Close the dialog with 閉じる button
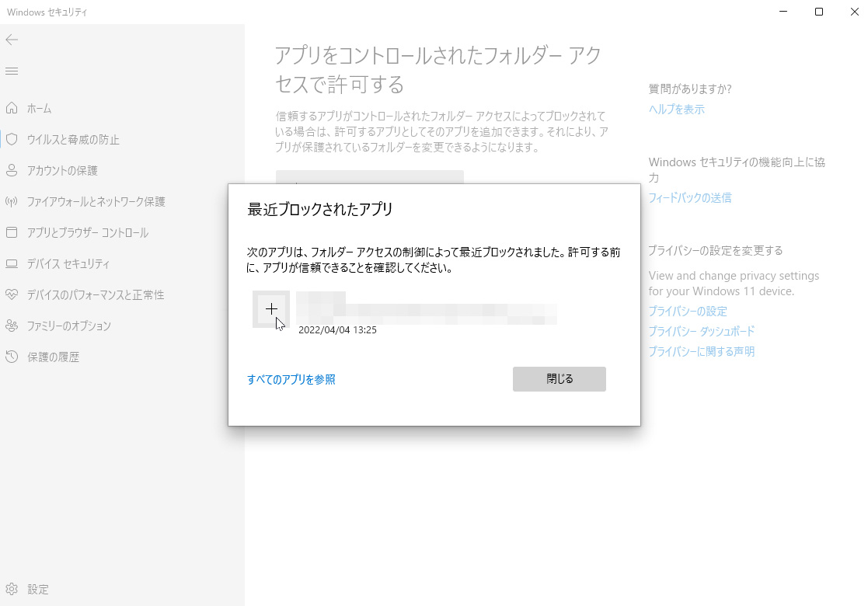 point(559,379)
